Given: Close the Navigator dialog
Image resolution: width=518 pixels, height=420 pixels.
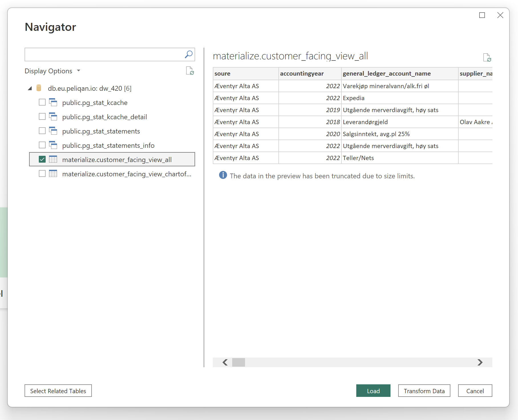Looking at the screenshot, I should 500,15.
